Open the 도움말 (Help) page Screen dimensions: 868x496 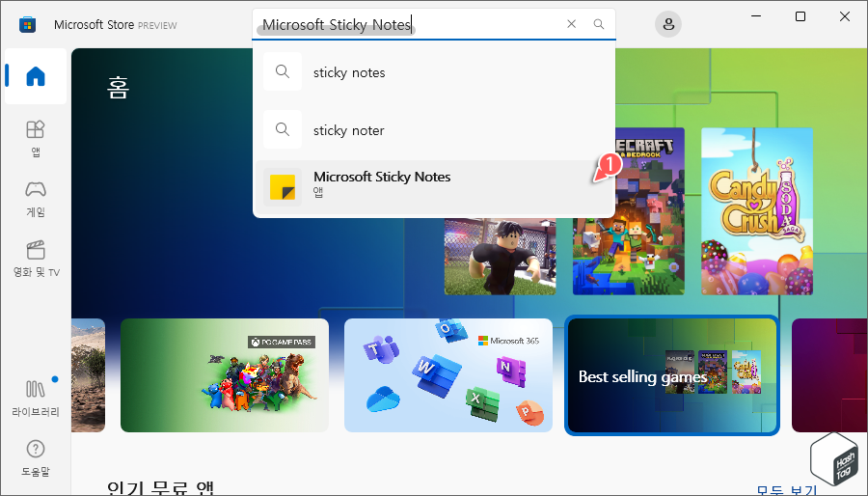pos(36,458)
